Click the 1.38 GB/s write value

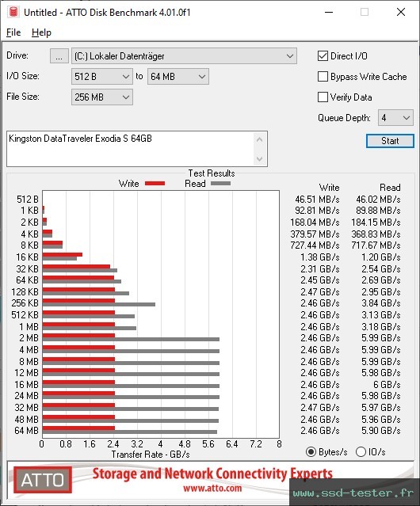coord(320,257)
